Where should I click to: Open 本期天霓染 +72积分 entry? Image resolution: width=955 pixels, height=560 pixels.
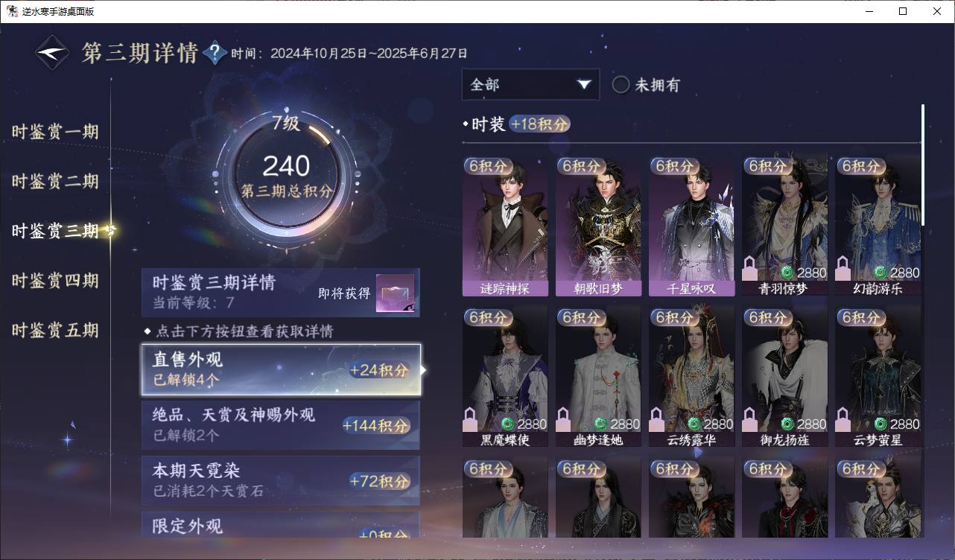[281, 480]
